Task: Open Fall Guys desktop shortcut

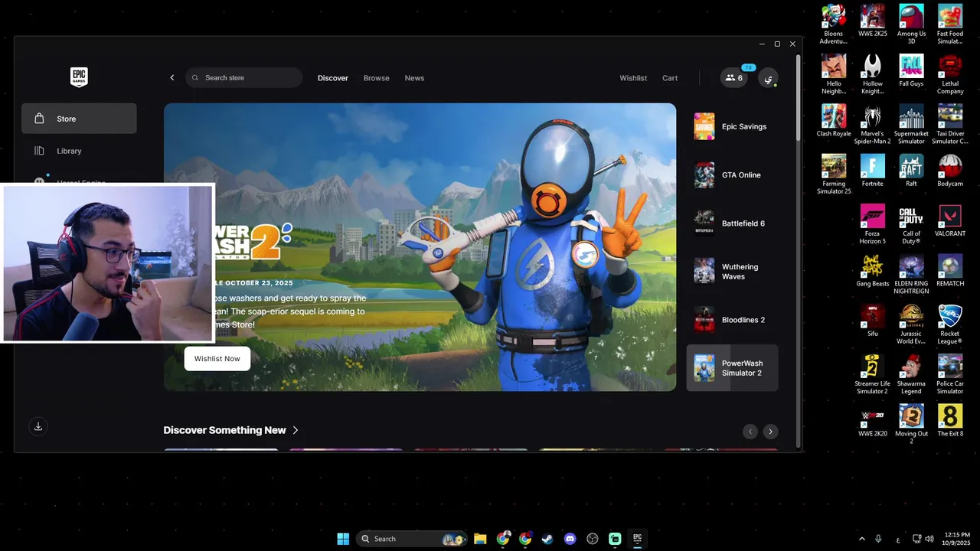Action: tap(911, 71)
